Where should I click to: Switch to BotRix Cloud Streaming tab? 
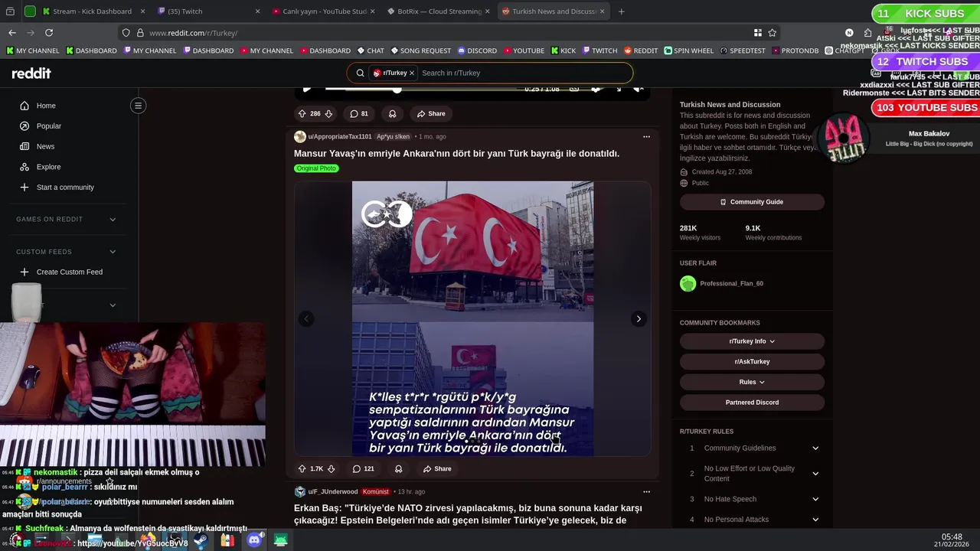(x=436, y=11)
